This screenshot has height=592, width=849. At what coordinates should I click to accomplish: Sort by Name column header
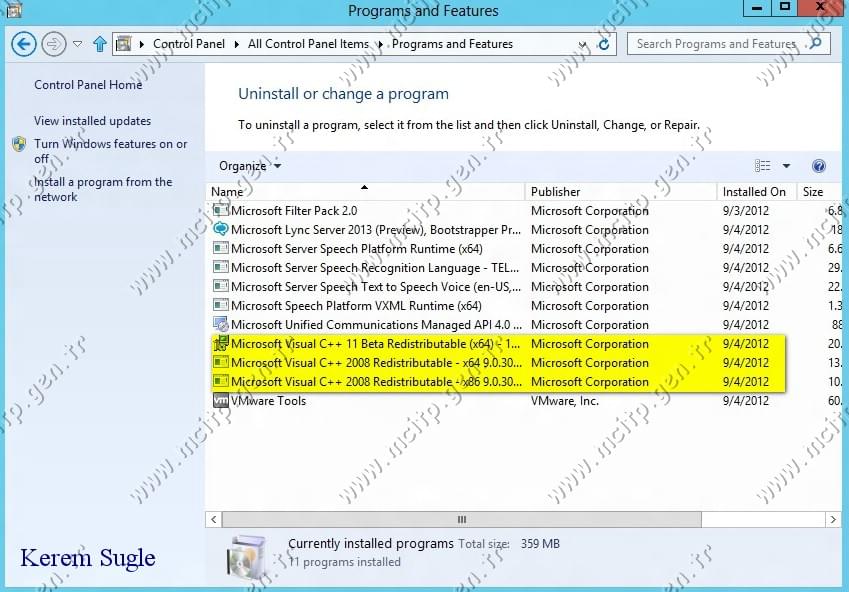click(x=365, y=192)
